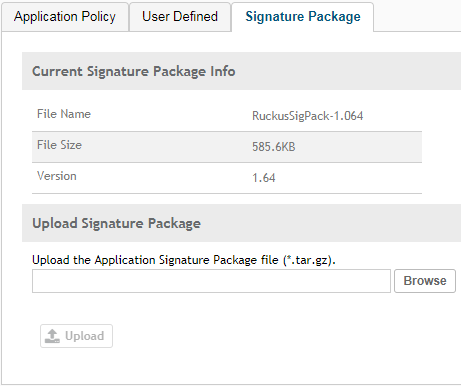Select the File Size label
Viewport: 461px width, 386px height.
[x=59, y=145]
